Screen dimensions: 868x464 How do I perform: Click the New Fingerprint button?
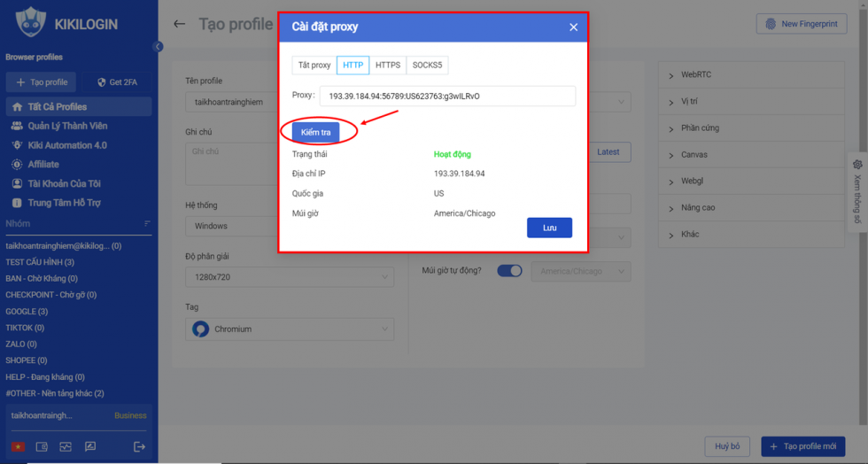tap(802, 24)
